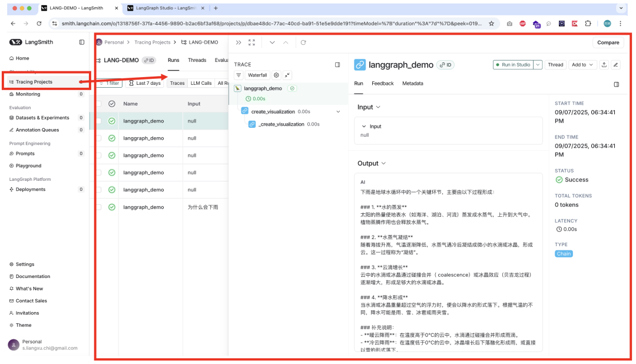This screenshot has width=636, height=364.
Task: Switch to the Threads tab
Action: coord(197,60)
